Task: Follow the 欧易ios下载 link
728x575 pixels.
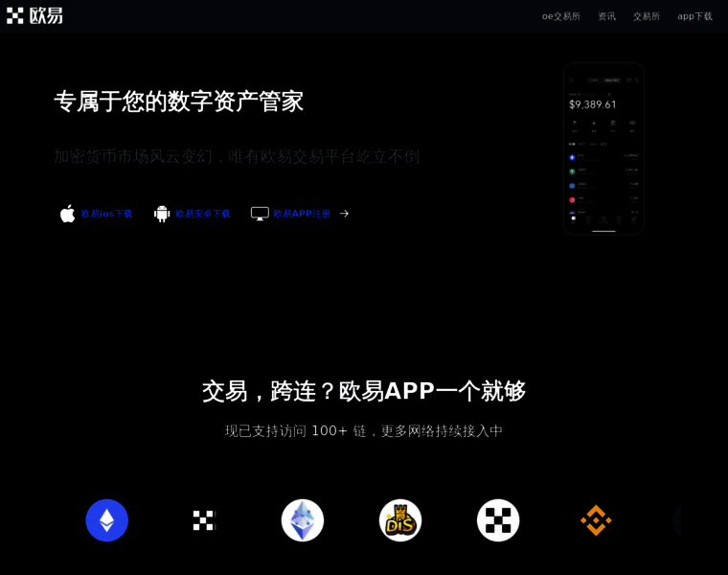Action: click(106, 214)
